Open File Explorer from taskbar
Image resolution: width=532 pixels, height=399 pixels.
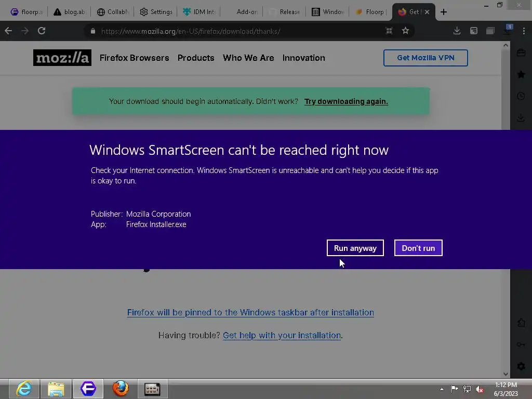tap(56, 389)
